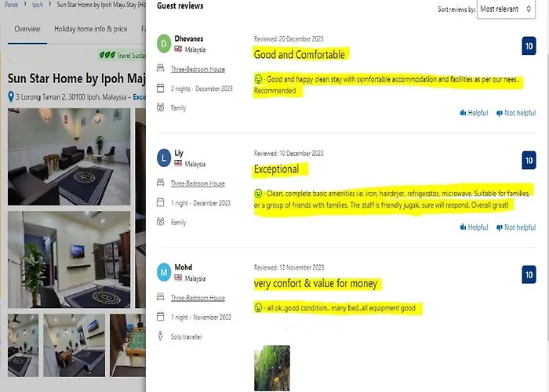Image resolution: width=549 pixels, height=392 pixels.
Task: Click Mohd's light blue avatar icon
Action: click(x=163, y=272)
